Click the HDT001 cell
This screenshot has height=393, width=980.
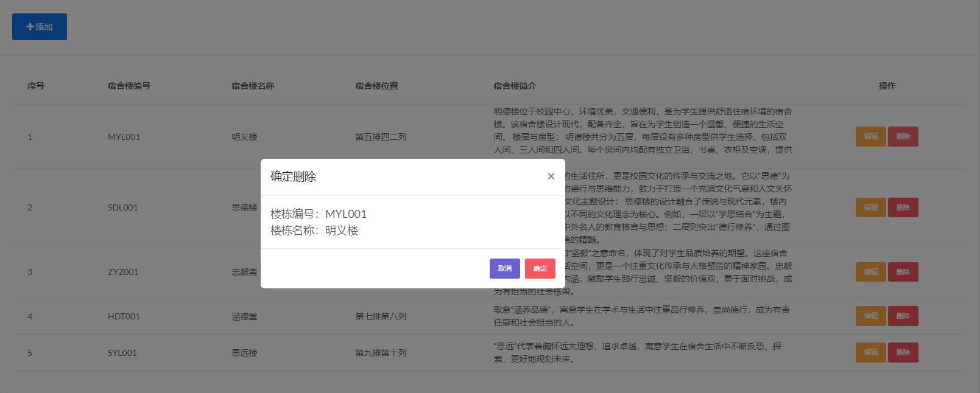(124, 316)
